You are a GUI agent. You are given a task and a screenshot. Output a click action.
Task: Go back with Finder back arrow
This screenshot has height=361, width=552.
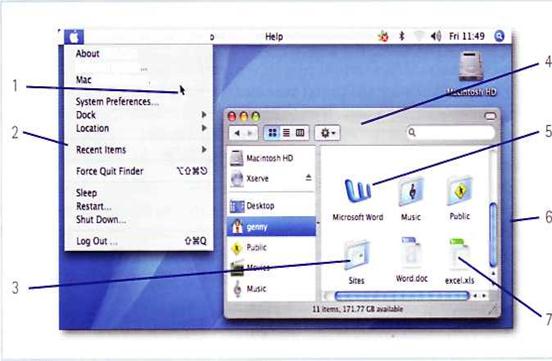237,133
